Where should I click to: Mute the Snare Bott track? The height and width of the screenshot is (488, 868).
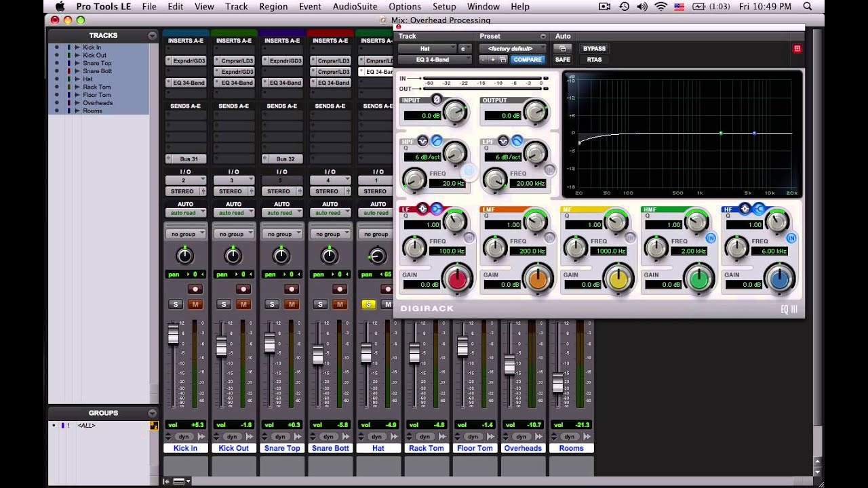pyautogui.click(x=340, y=304)
